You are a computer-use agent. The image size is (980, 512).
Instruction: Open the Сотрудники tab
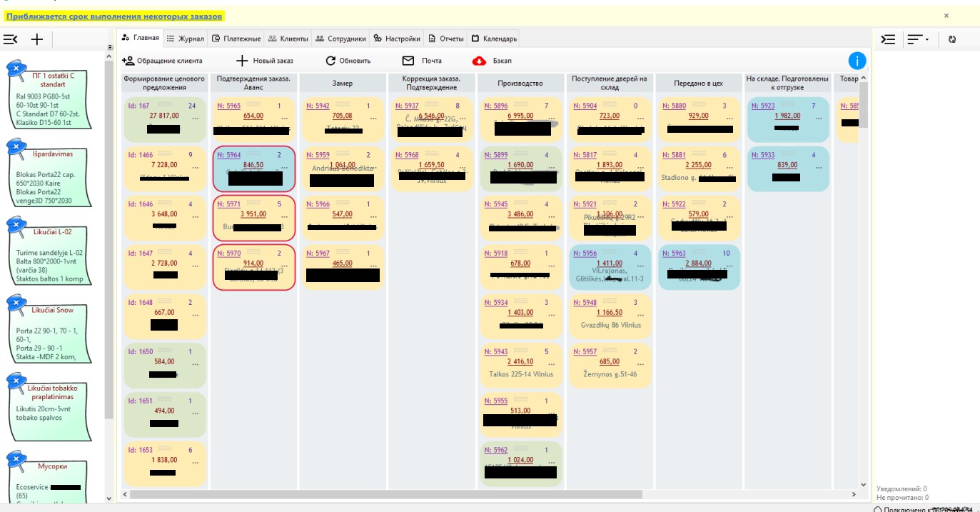[x=341, y=39]
